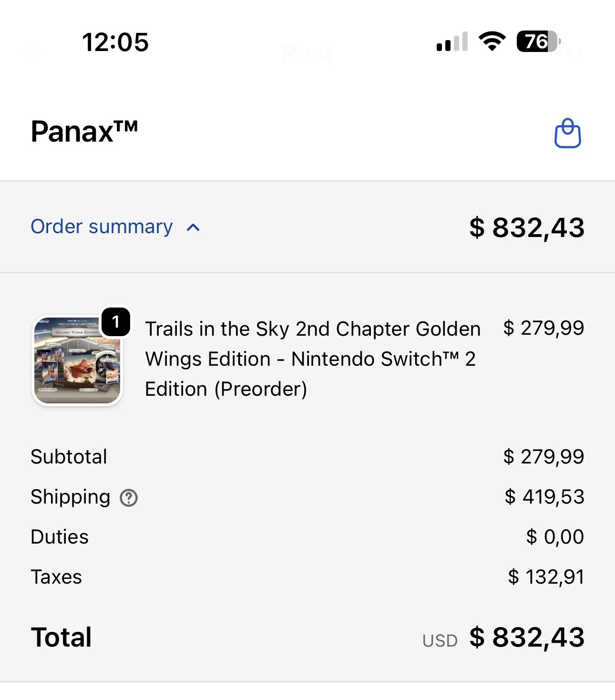Tap the battery level indicator
Screen dimensions: 615x700
(538, 41)
